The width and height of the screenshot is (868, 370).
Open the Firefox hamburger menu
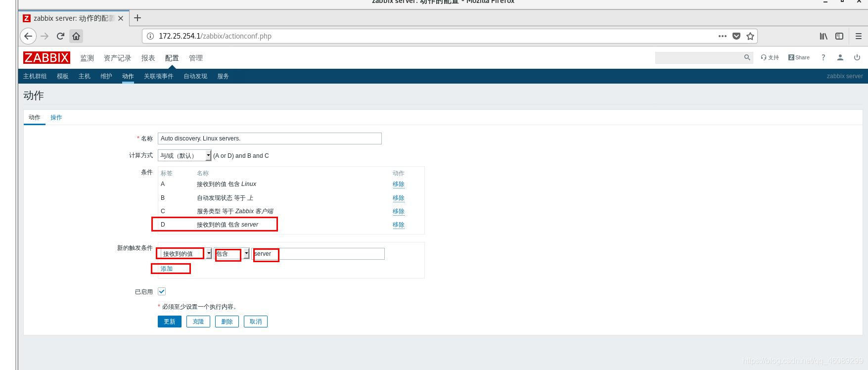pos(859,36)
